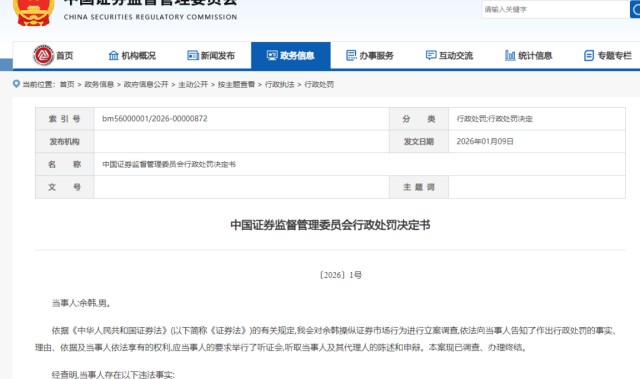Click the 统计信息 bar chart icon
This screenshot has width=640, height=379.
click(510, 55)
